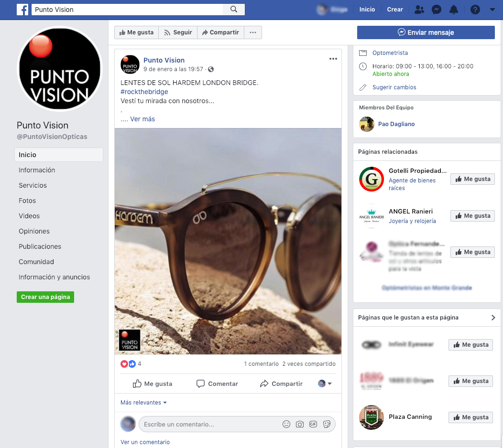503x448 pixels.
Task: Click Crear in the top bar
Action: (395, 10)
